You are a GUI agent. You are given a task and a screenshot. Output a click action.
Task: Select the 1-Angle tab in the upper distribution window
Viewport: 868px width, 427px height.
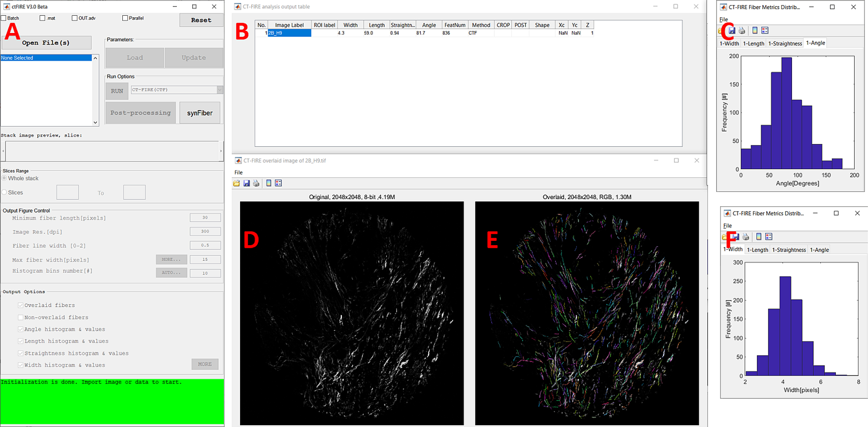coord(815,43)
